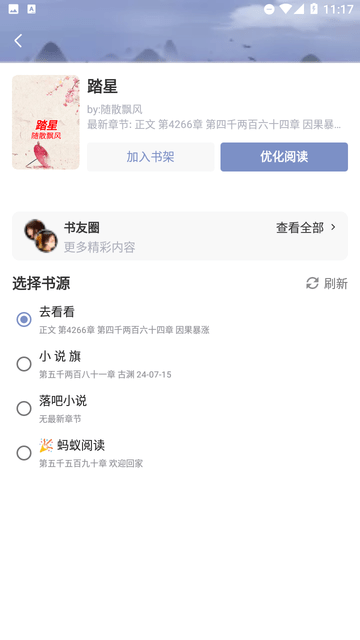Tap the image notification icon in status bar
This screenshot has width=360, height=640.
[13, 9]
